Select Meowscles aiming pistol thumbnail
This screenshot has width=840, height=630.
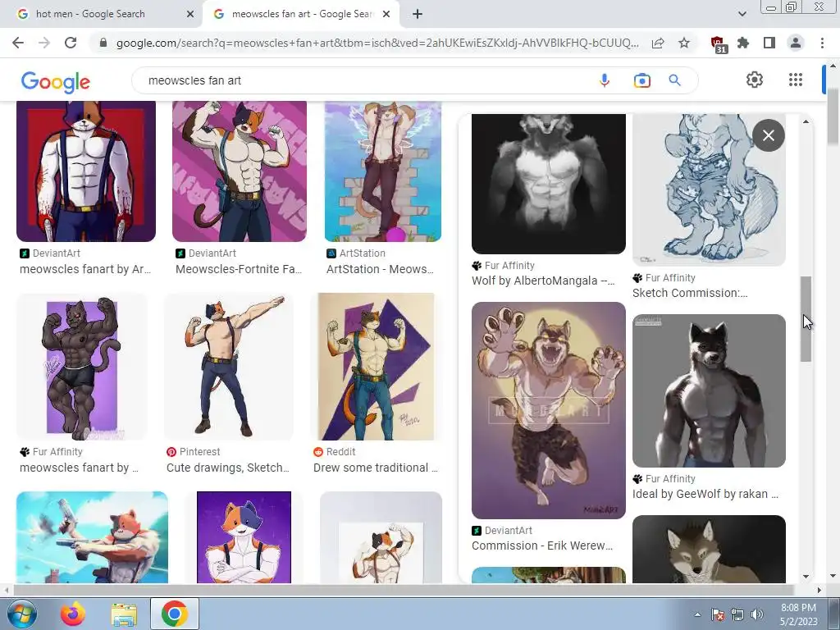(x=92, y=537)
